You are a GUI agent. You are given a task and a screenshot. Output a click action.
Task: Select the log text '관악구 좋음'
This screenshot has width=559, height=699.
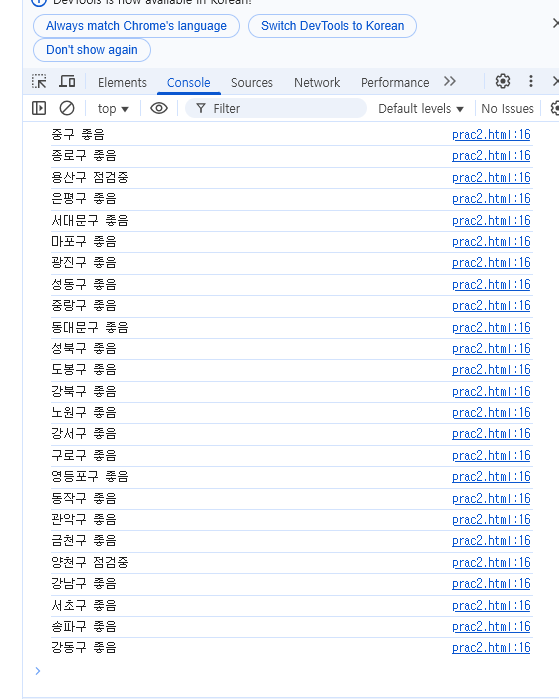point(84,519)
